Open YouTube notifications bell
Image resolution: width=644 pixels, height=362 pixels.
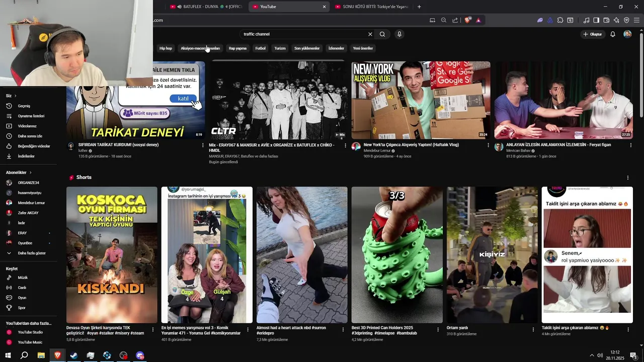(613, 34)
